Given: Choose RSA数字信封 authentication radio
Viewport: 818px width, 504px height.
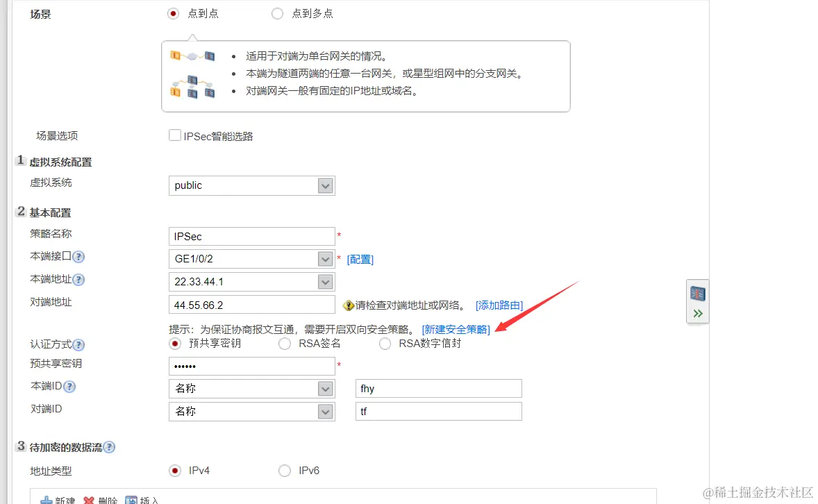Looking at the screenshot, I should point(385,344).
